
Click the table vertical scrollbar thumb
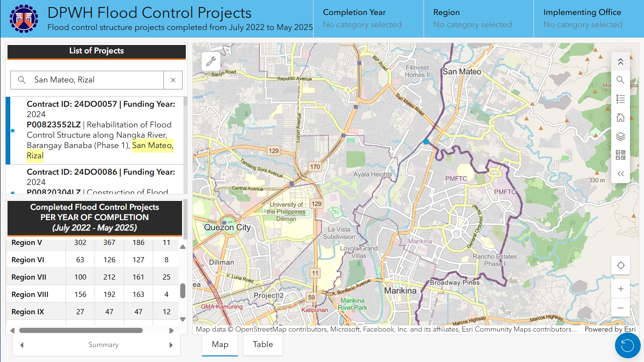click(183, 291)
